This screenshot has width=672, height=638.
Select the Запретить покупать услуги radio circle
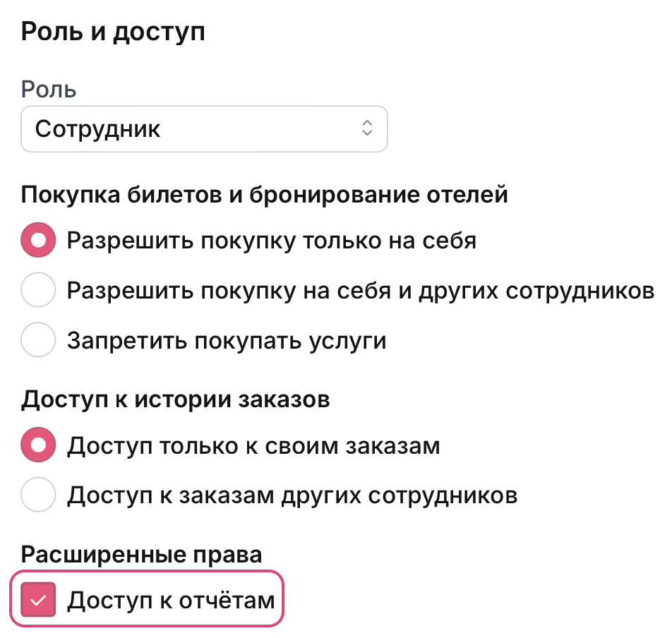click(x=38, y=341)
